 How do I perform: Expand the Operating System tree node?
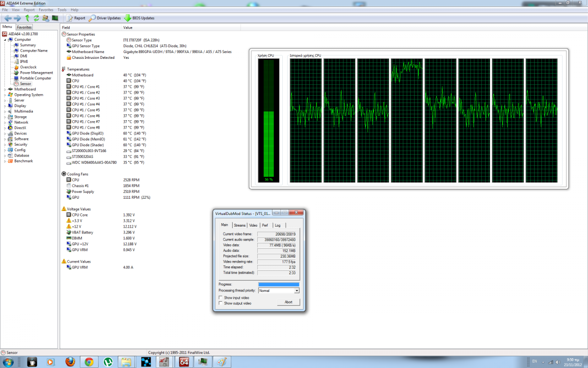(x=5, y=95)
